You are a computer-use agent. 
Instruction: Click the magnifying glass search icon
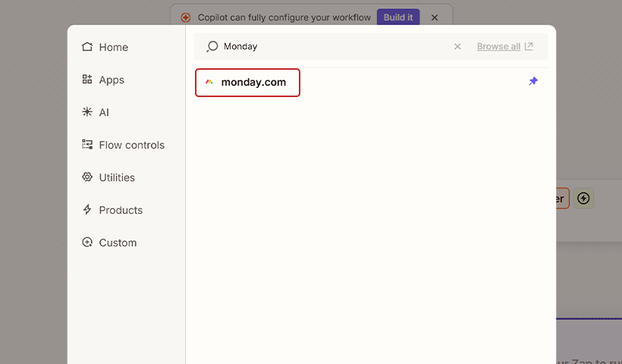(x=212, y=46)
